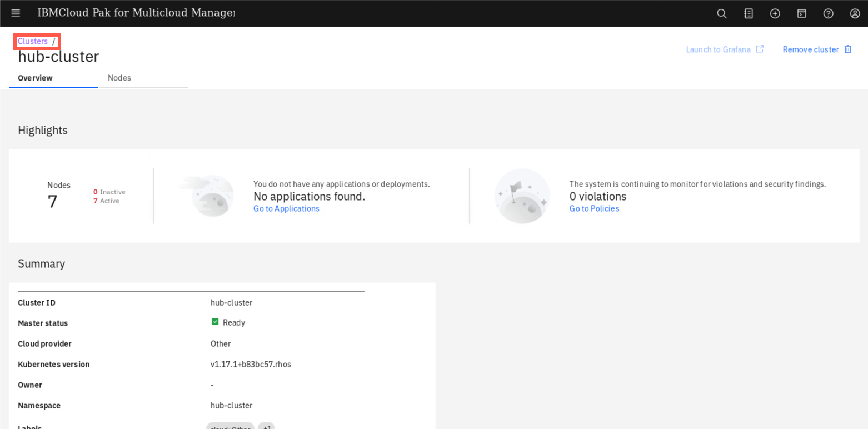Open the help icon in the header

[828, 13]
